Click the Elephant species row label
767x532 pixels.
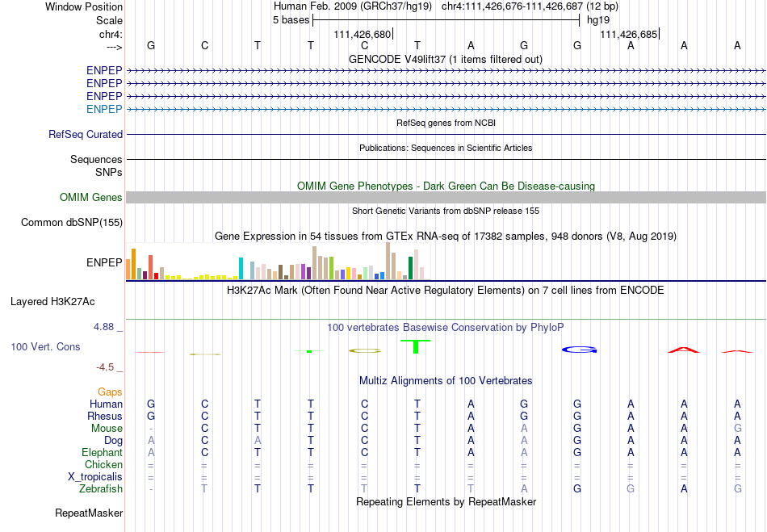click(103, 452)
